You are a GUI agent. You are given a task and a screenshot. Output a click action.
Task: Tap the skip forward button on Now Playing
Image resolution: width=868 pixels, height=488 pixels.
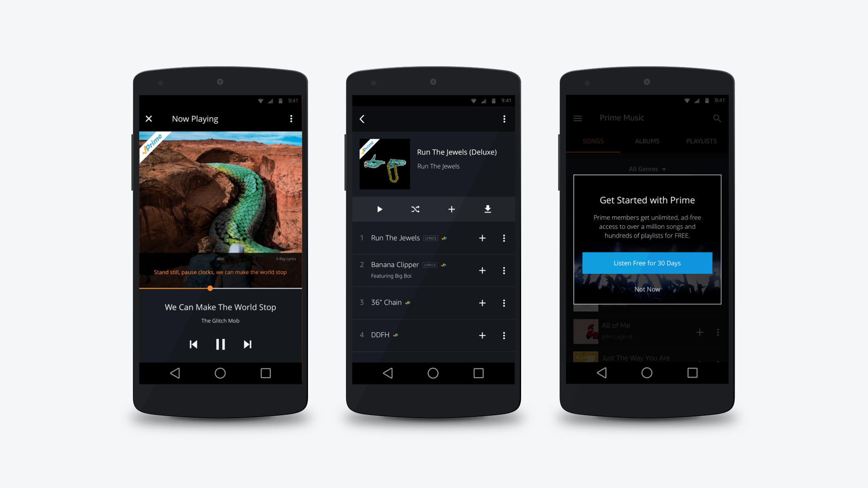(x=247, y=345)
